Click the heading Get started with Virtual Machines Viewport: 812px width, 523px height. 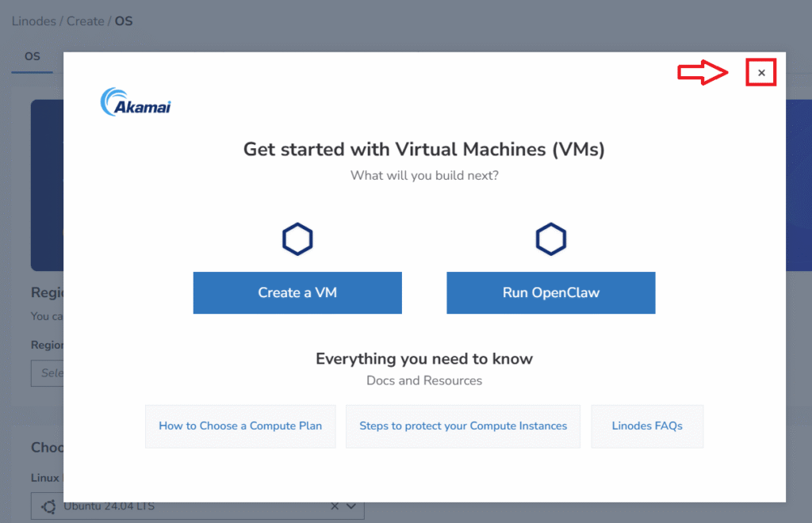tap(424, 150)
